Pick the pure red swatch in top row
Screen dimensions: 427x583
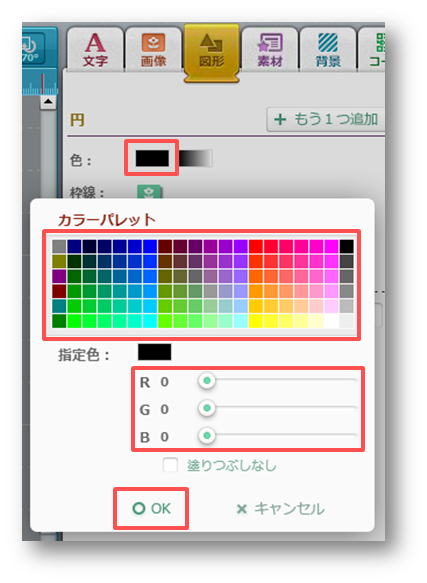click(x=256, y=246)
